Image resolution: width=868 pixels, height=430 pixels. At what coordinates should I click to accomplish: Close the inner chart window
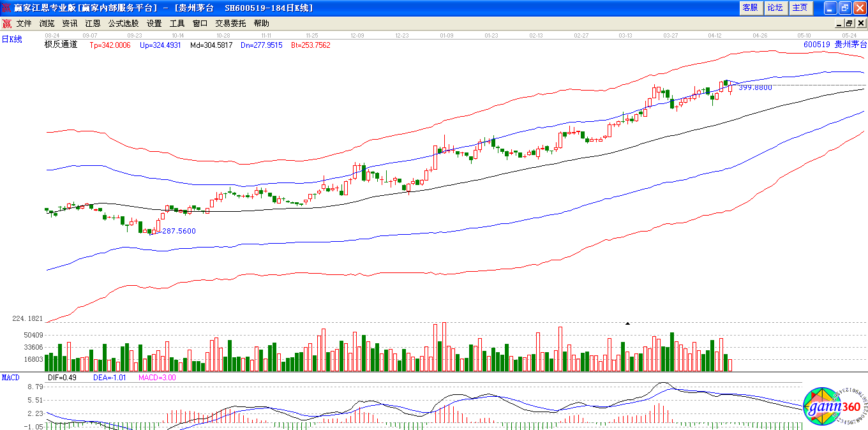860,24
